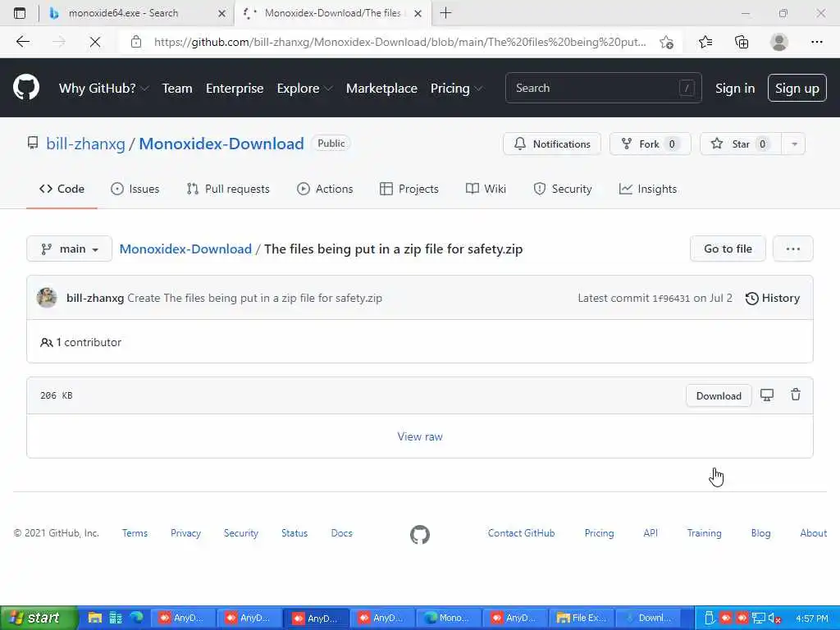The width and height of the screenshot is (840, 630).
Task: Click the Go to file button
Action: [728, 249]
